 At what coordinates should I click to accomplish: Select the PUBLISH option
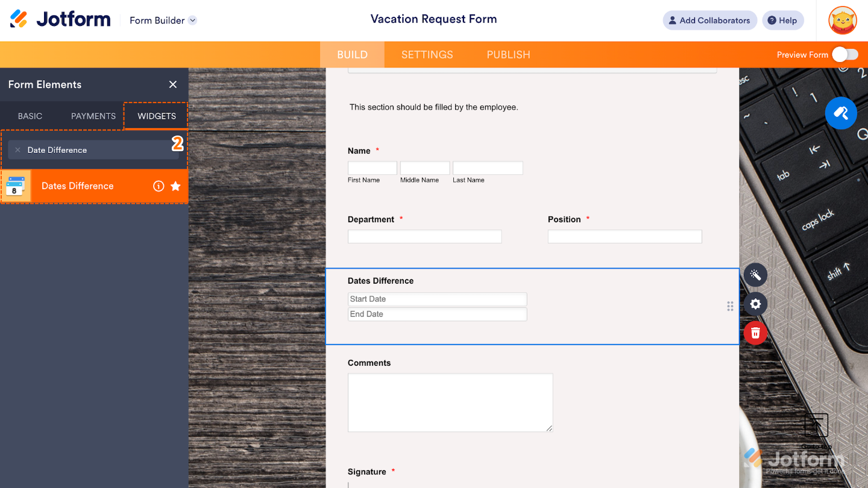point(508,54)
